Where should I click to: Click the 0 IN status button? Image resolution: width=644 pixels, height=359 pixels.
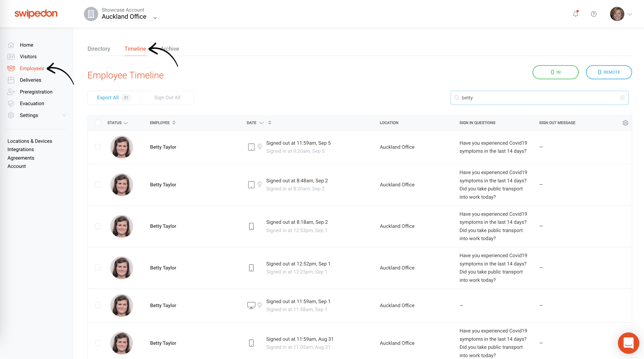pyautogui.click(x=556, y=72)
